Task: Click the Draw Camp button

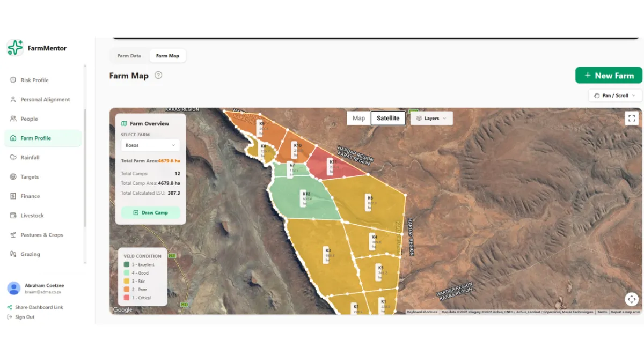Action: (150, 212)
